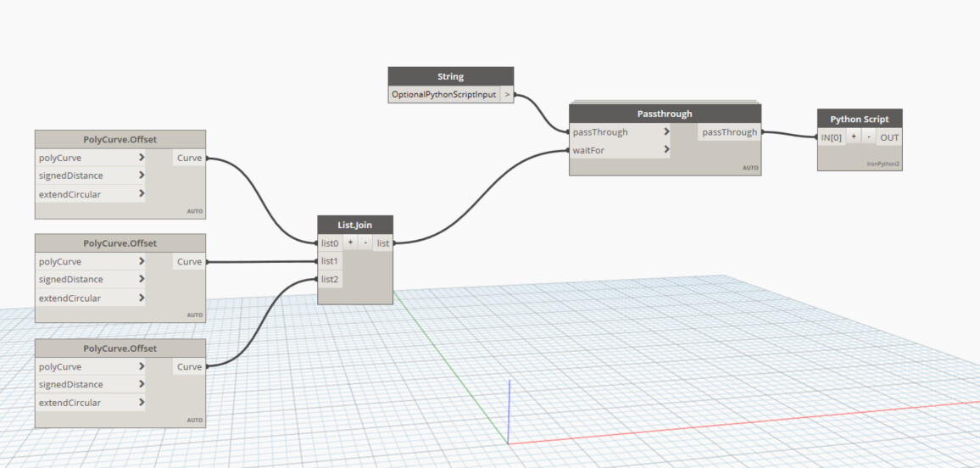
Task: Add a list input with List.Join plus button
Action: click(x=351, y=242)
